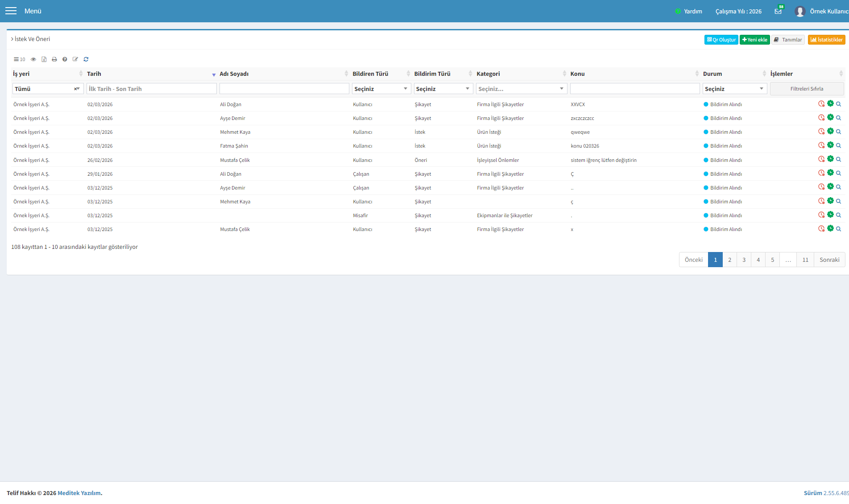
Task: Sort by Adı Soyadı column header
Action: click(284, 74)
